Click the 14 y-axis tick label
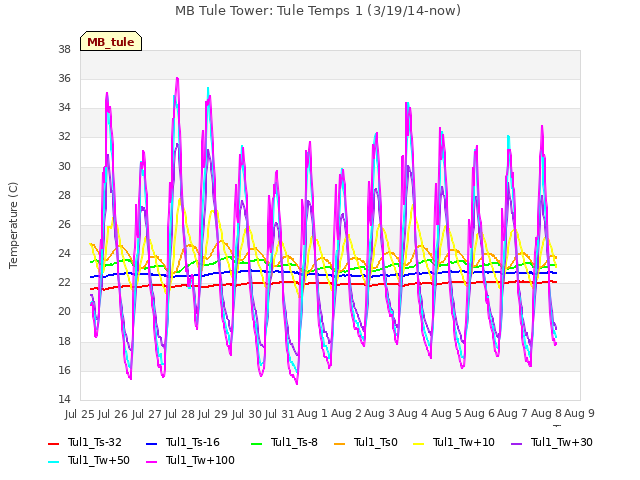 click(x=64, y=399)
